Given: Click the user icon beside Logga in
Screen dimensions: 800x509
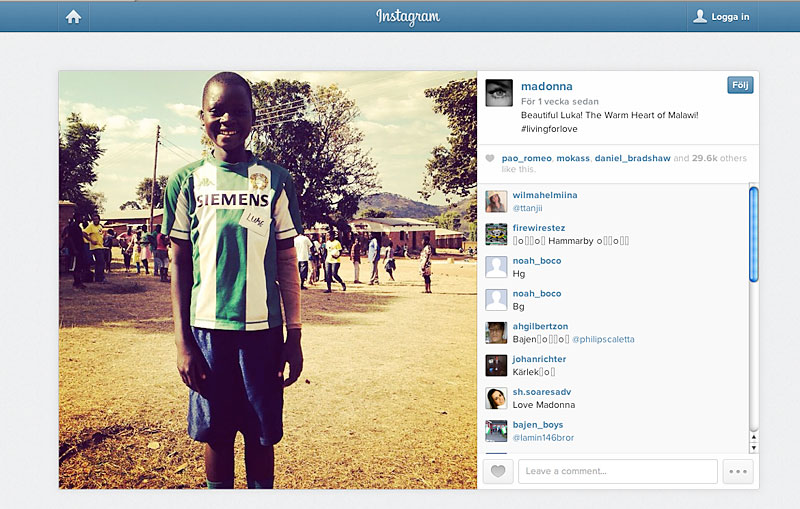Looking at the screenshot, I should tap(700, 16).
